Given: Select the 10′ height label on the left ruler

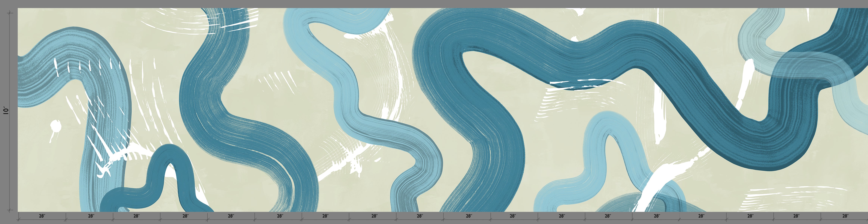Looking at the screenshot, I should pyautogui.click(x=5, y=120).
